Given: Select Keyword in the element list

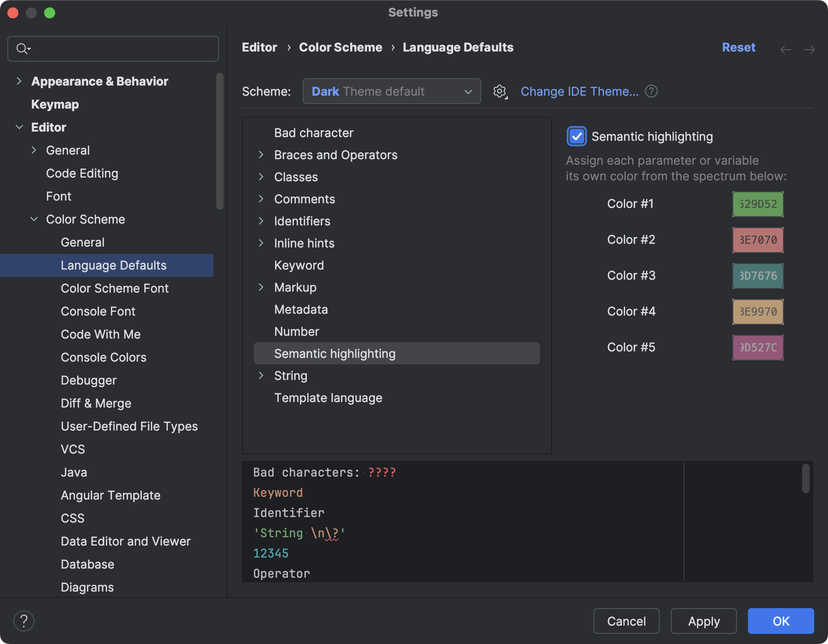Looking at the screenshot, I should click(299, 265).
